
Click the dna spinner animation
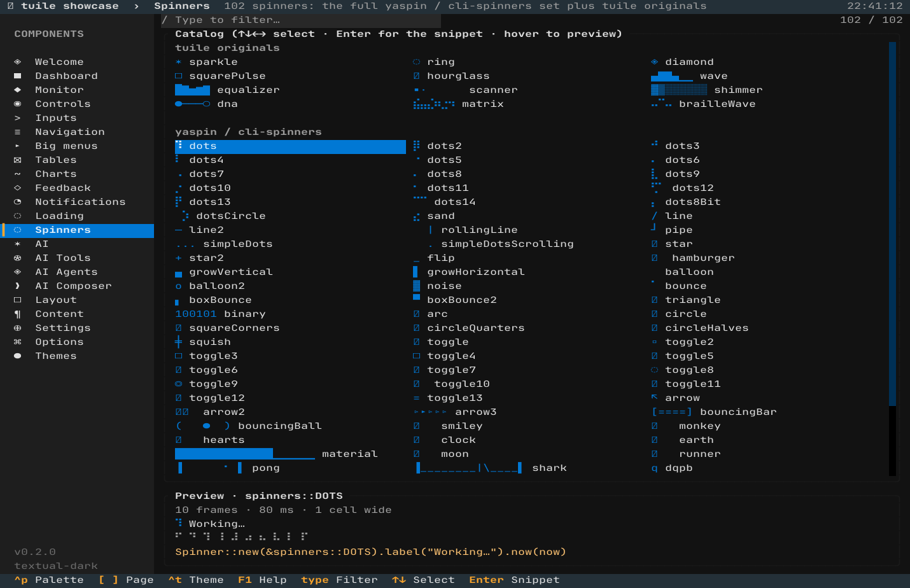(192, 104)
